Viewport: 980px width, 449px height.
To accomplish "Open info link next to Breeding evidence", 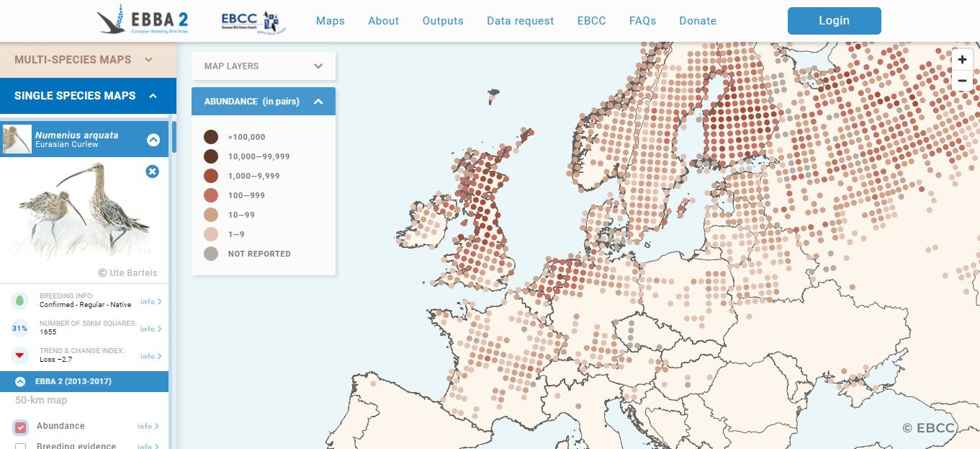I will click(148, 446).
